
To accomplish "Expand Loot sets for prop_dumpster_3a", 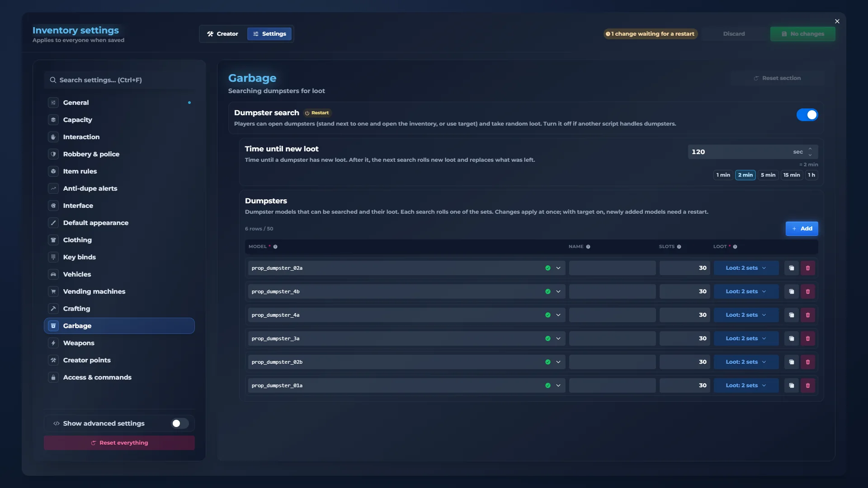I will (746, 338).
